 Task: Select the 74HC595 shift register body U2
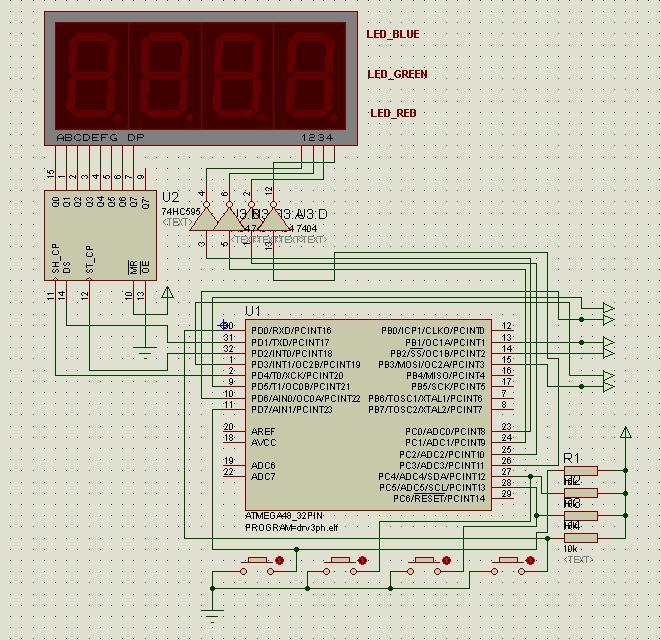(100, 235)
